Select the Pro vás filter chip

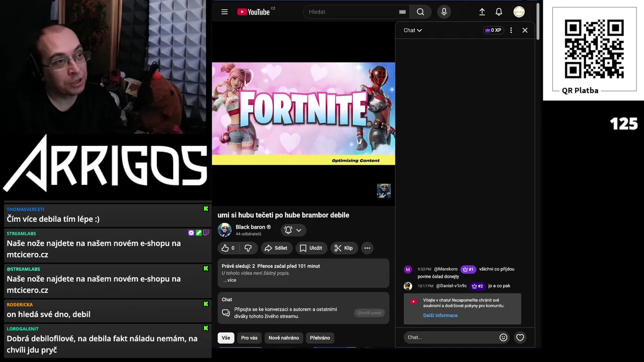point(249,338)
